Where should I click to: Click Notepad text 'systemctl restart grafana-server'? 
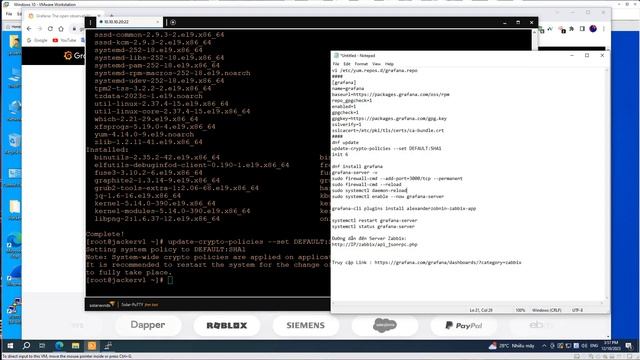(374, 220)
